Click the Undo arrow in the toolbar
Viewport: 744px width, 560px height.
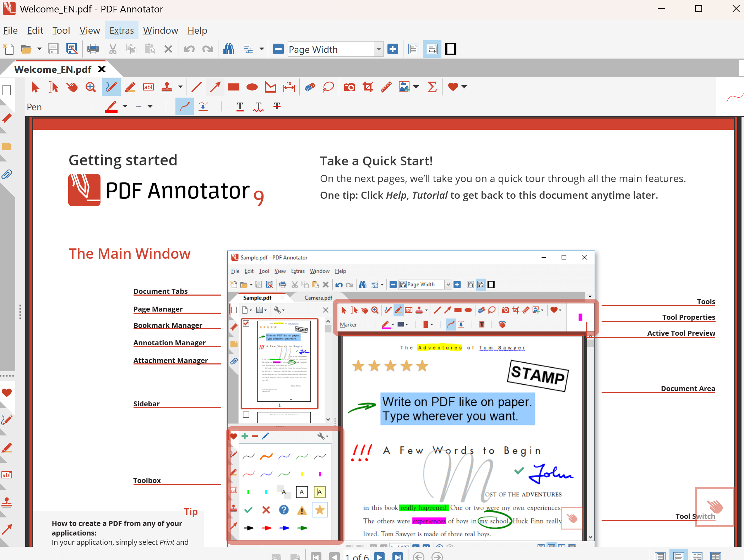pyautogui.click(x=189, y=49)
